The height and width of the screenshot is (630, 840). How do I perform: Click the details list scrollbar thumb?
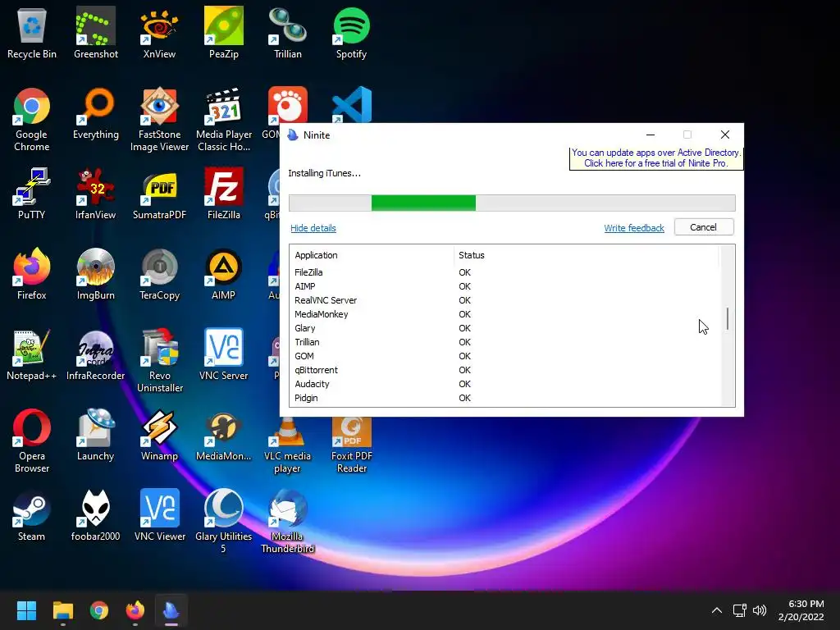[728, 319]
